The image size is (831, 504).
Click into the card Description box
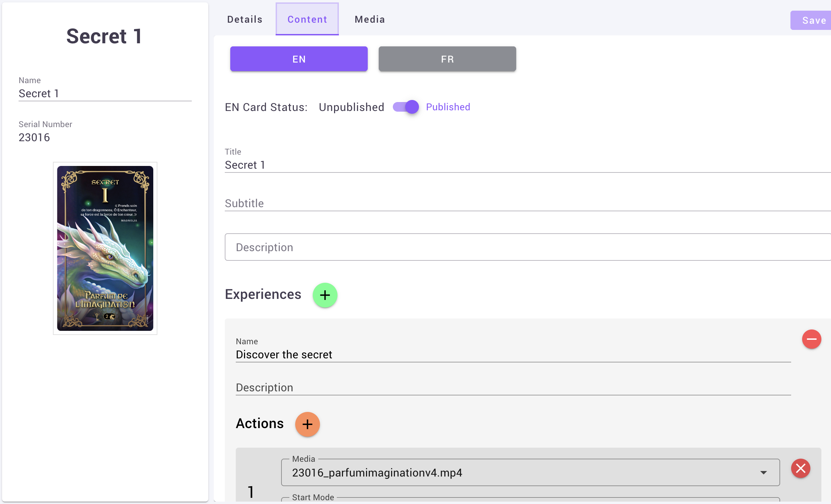coord(516,247)
